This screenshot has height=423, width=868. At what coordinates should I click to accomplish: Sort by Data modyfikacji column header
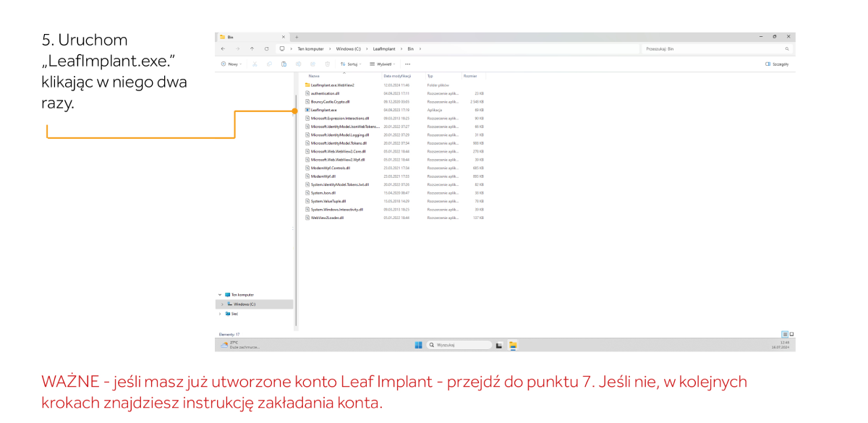coord(397,76)
